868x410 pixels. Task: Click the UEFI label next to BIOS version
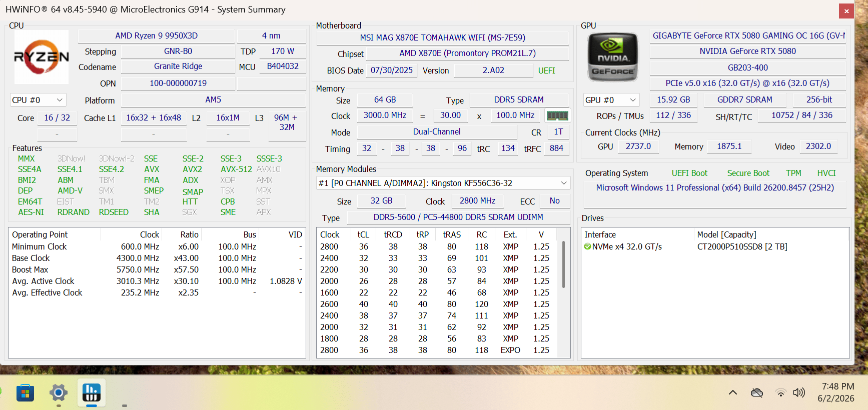tap(547, 70)
